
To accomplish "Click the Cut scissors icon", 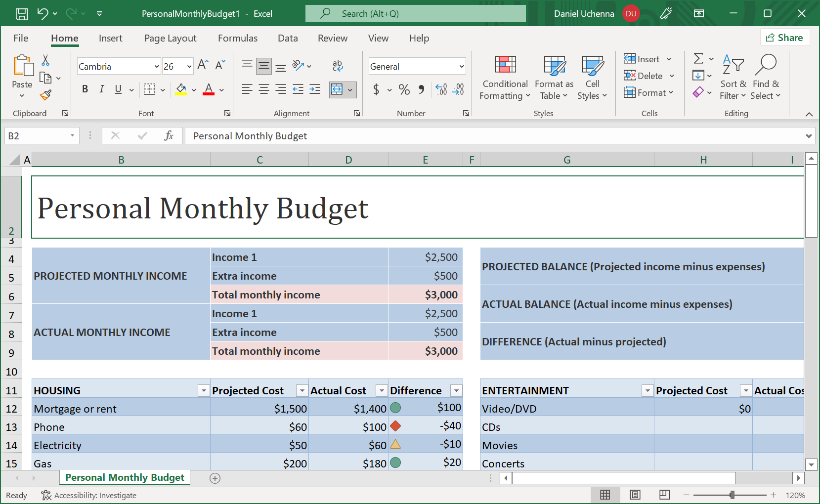I will 45,60.
